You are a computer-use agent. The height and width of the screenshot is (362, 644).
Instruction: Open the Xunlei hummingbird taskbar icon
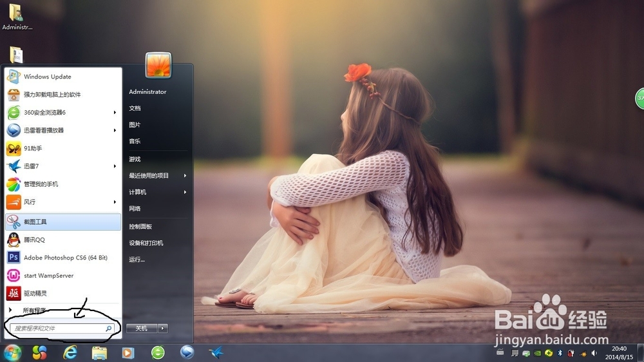tap(216, 352)
